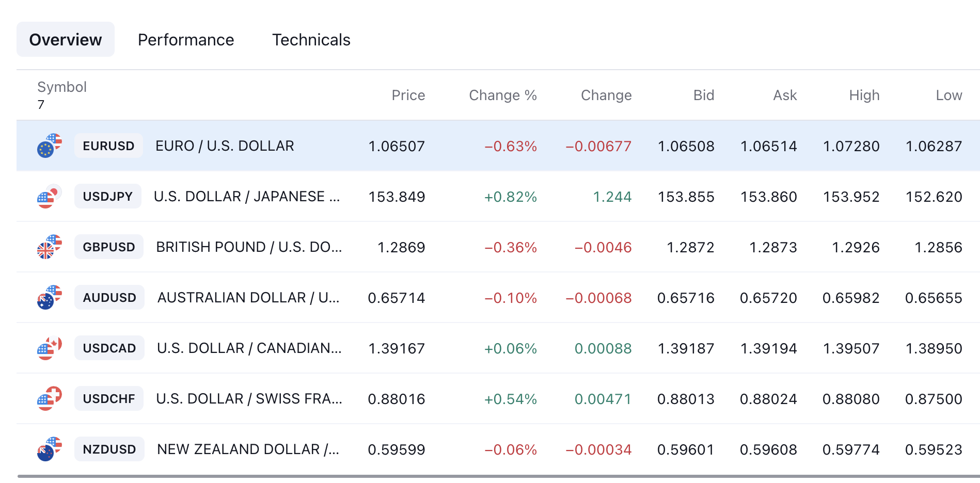This screenshot has height=483, width=980.
Task: Click the horizontal scrollbar below the table
Action: tap(498, 476)
